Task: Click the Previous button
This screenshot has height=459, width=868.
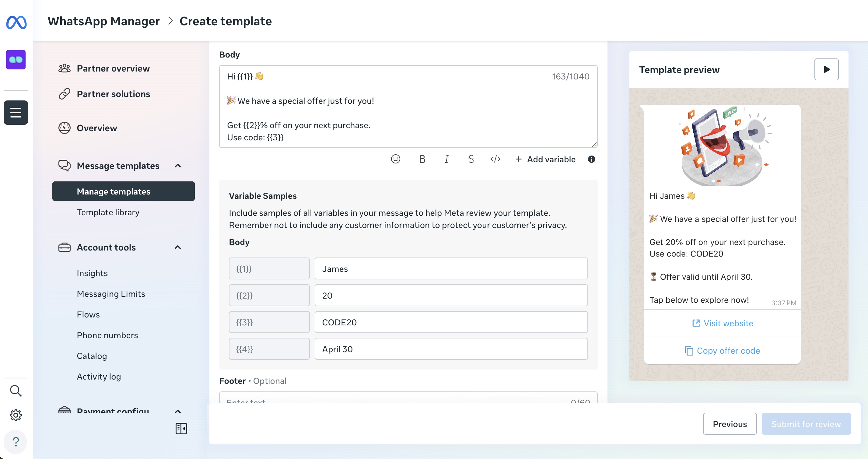Action: [730, 424]
